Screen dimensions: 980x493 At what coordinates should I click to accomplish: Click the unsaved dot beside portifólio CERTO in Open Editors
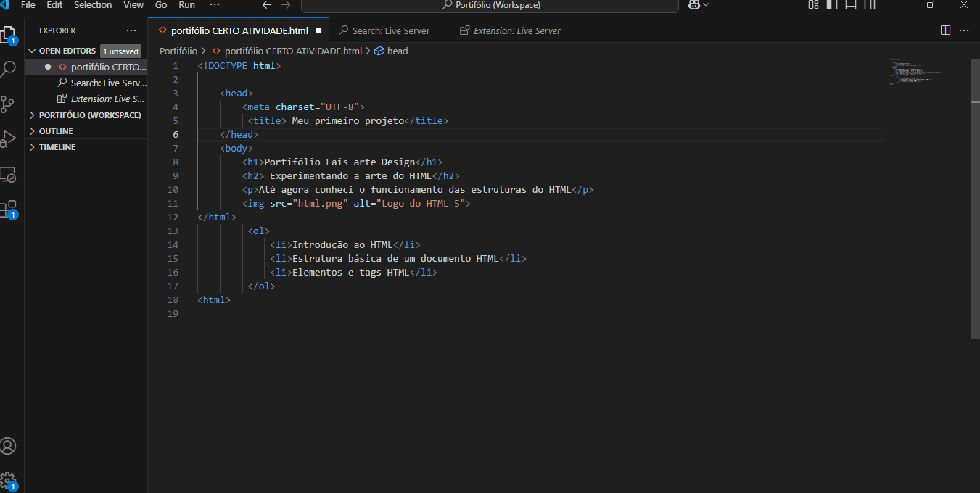pyautogui.click(x=48, y=67)
